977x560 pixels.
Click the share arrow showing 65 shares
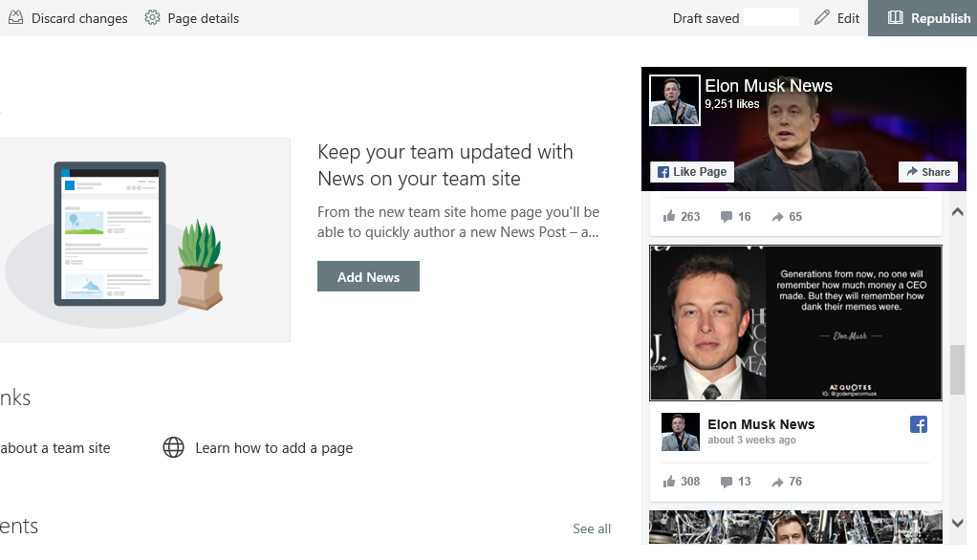point(780,216)
